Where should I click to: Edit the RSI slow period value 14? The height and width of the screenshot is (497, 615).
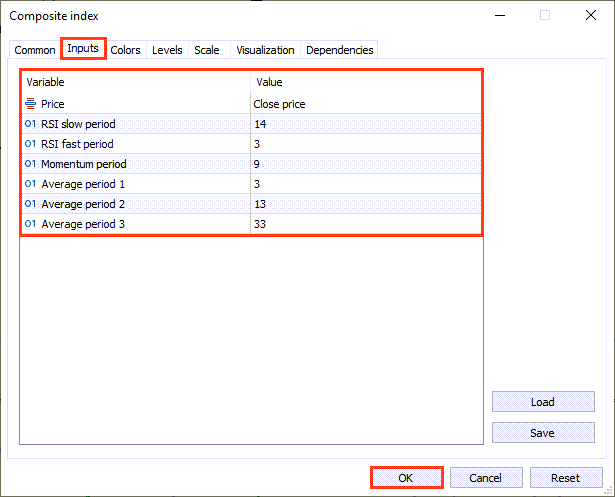tap(365, 124)
